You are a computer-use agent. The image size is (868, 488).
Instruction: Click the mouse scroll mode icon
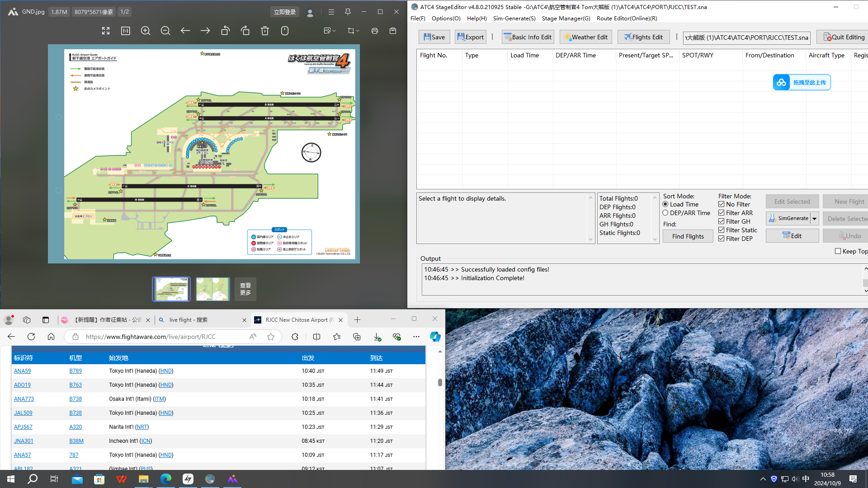pyautogui.click(x=285, y=31)
